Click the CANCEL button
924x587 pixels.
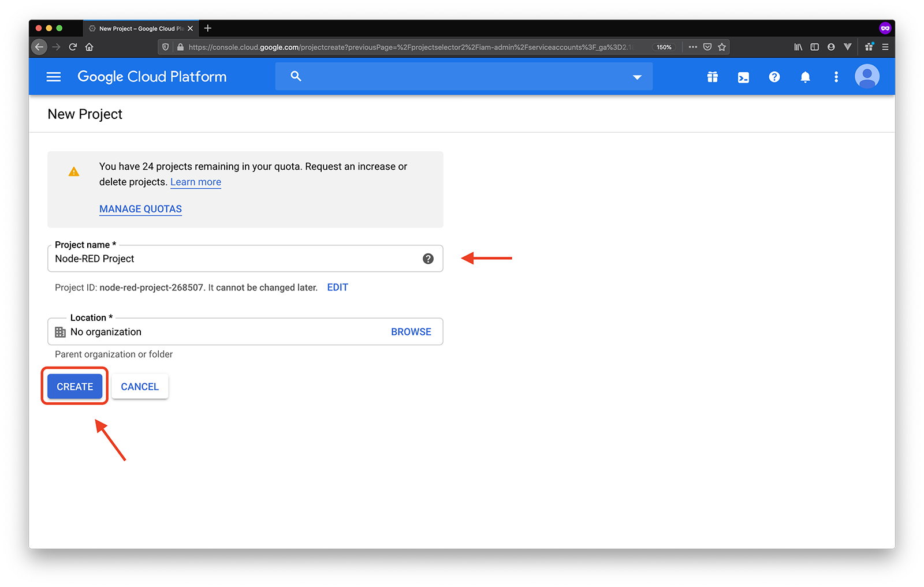tap(140, 386)
